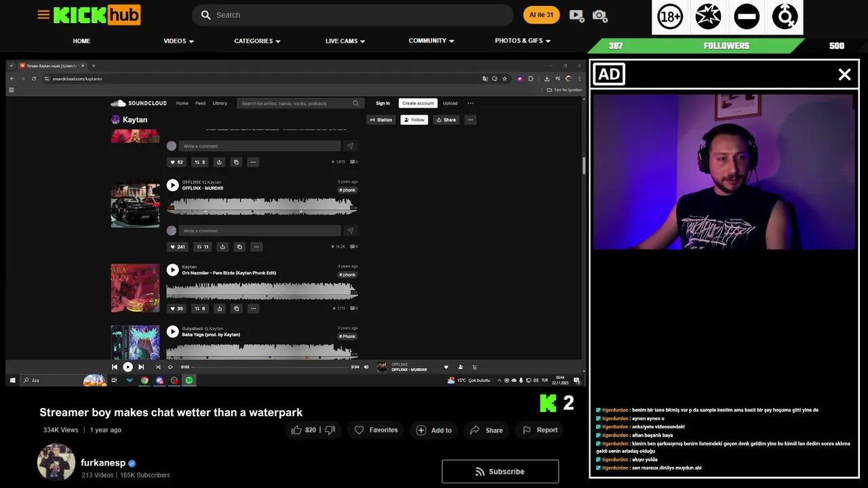Click the no-entry badge icon
This screenshot has height=488, width=868.
pyautogui.click(x=747, y=17)
